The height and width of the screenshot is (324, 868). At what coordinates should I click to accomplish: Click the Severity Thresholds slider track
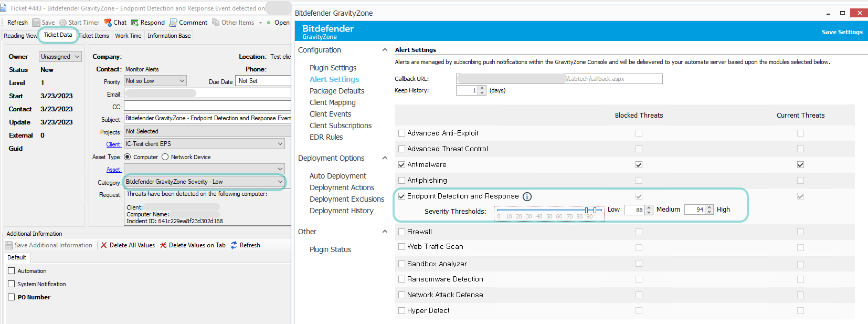click(x=549, y=211)
